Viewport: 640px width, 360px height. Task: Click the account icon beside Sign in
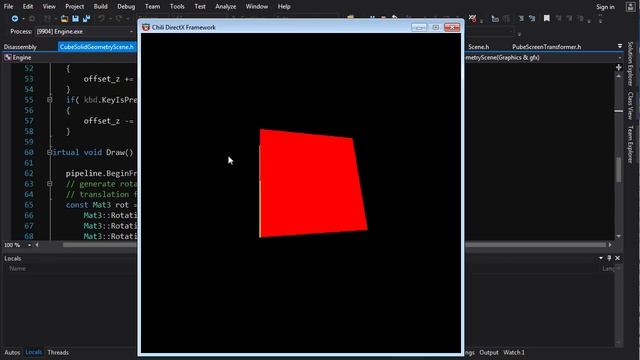[631, 7]
